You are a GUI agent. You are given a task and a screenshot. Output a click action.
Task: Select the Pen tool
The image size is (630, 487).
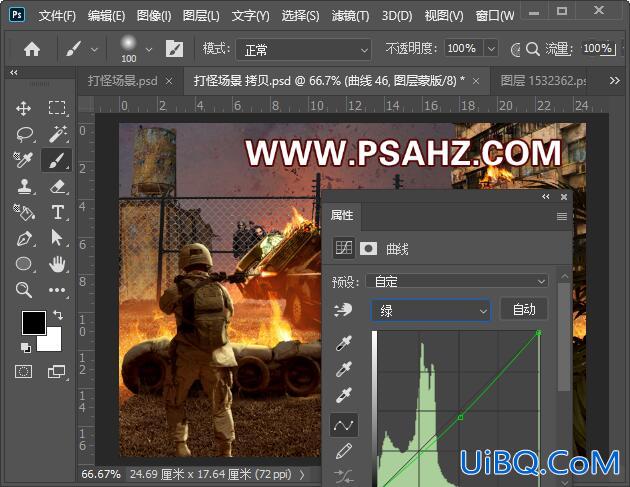(x=24, y=238)
